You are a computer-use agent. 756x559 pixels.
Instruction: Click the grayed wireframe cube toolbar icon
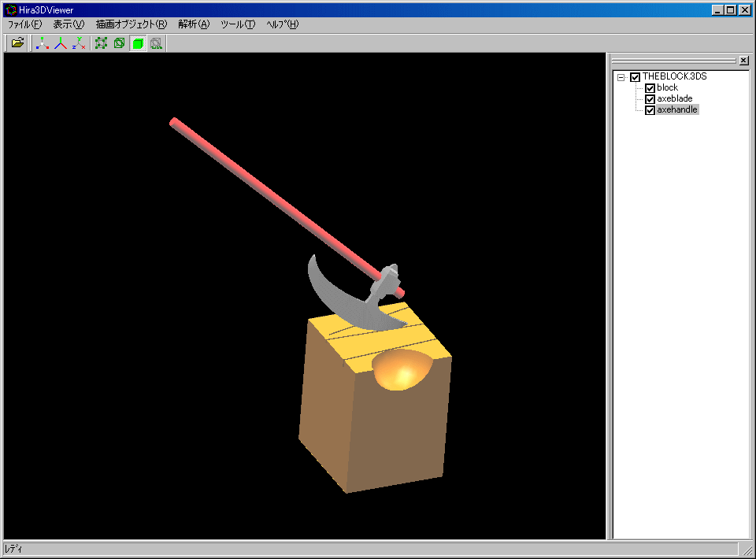click(156, 43)
